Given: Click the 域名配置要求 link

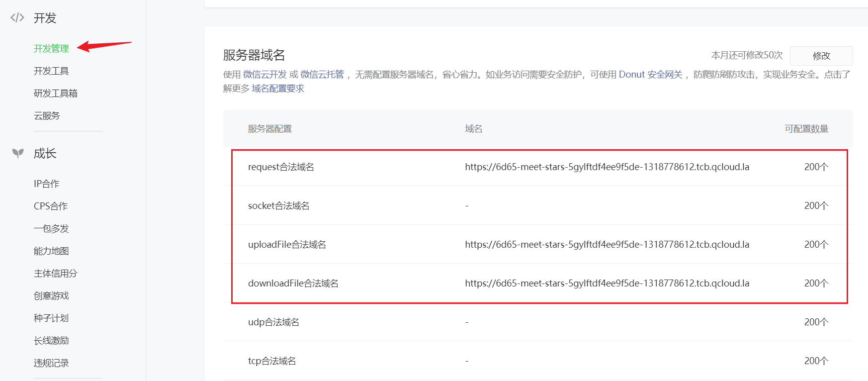Looking at the screenshot, I should [278, 88].
